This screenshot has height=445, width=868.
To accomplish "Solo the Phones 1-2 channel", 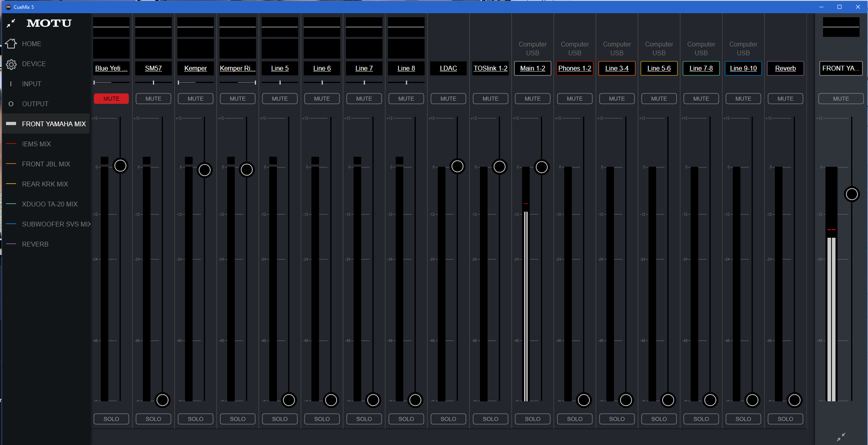I will [x=575, y=419].
